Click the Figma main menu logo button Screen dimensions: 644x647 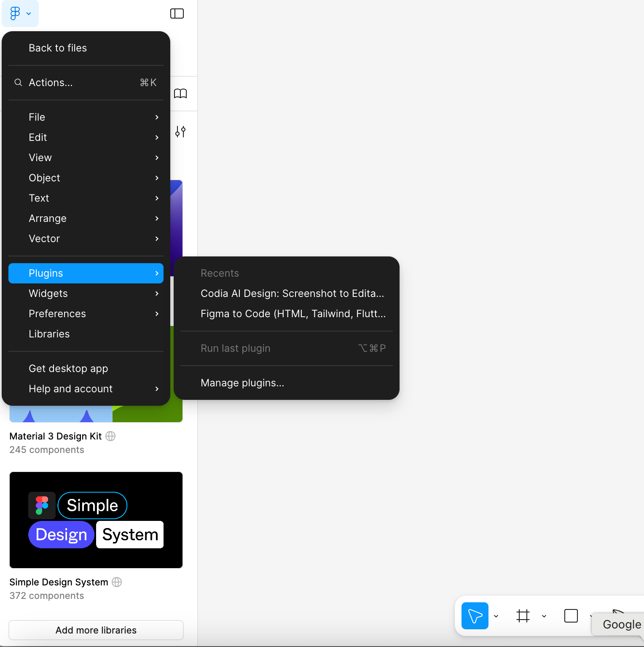pyautogui.click(x=20, y=13)
